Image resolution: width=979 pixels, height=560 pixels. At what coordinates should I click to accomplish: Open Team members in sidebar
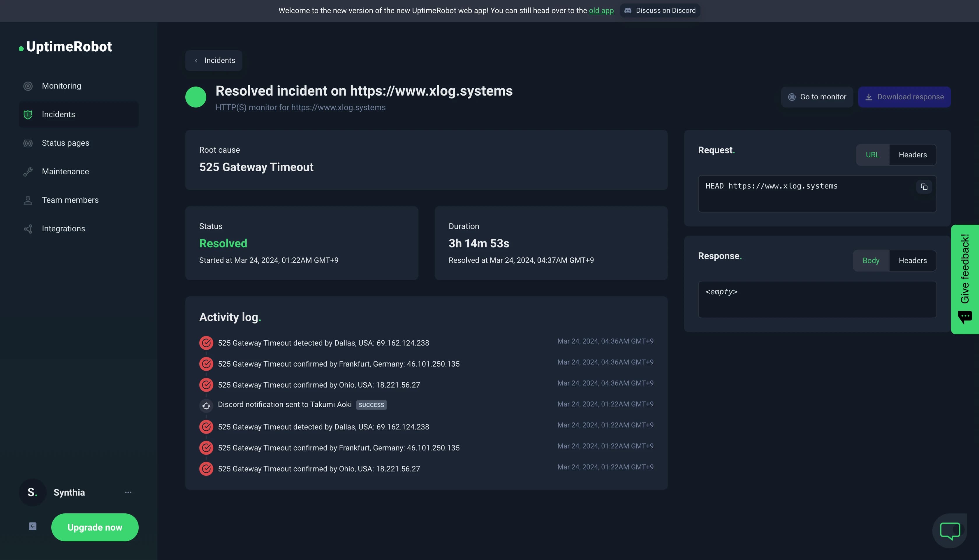(x=78, y=200)
